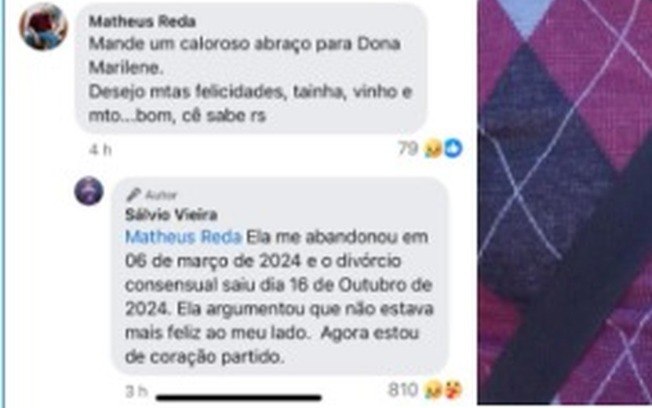The image size is (652, 408).
Task: Open the purple argyle pattern image
Action: 564,202
